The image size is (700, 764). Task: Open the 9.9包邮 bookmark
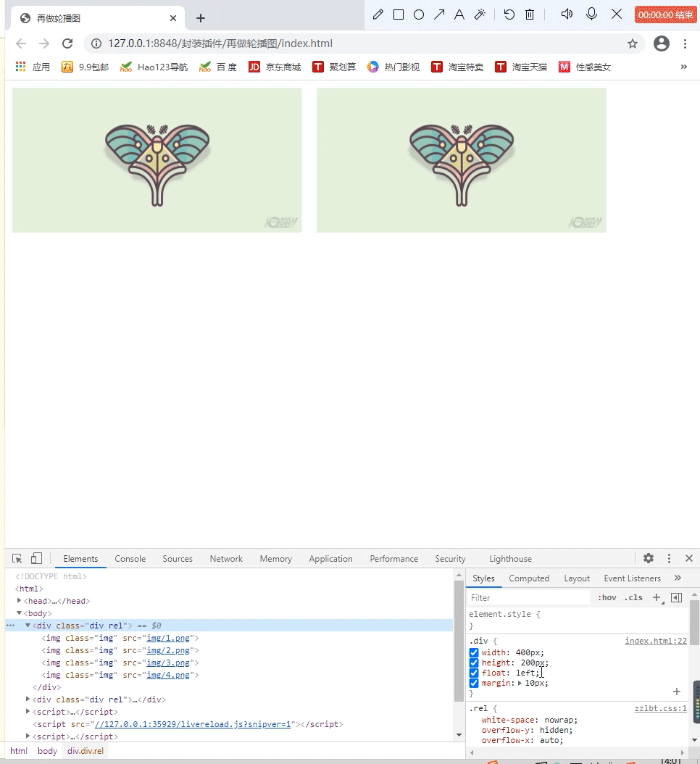click(85, 67)
